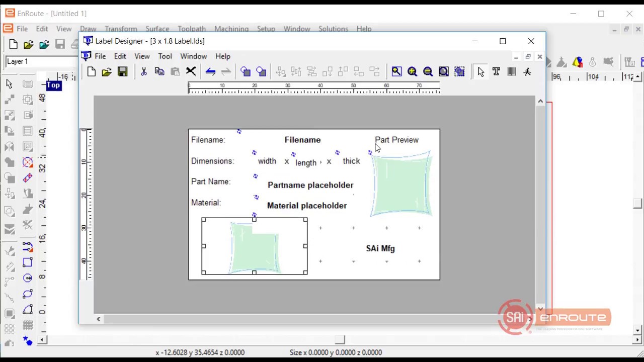Image resolution: width=644 pixels, height=362 pixels.
Task: Save the label with Label Designer floppy icon
Action: (122, 72)
